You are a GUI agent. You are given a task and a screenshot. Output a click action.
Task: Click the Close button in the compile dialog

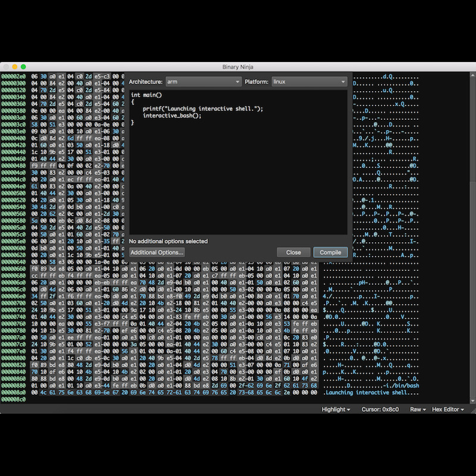[293, 252]
